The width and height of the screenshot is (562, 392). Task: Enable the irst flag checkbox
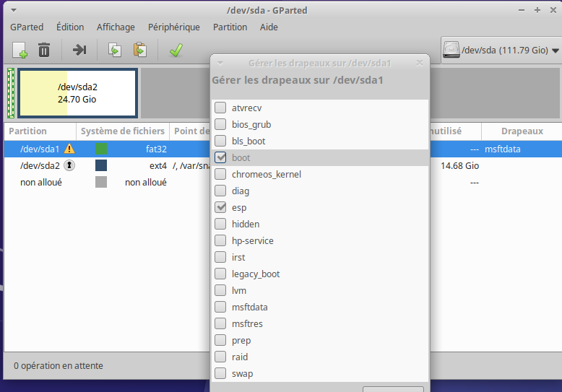[x=220, y=257]
